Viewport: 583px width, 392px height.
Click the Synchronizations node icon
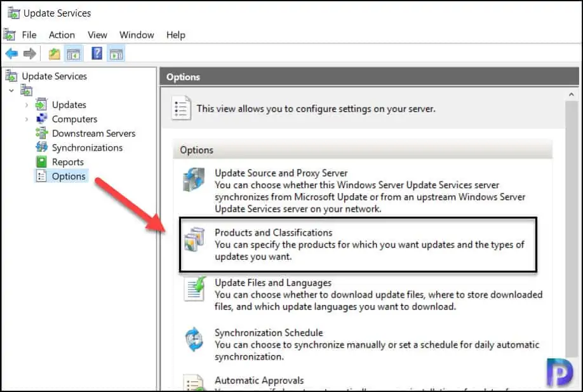coord(41,147)
